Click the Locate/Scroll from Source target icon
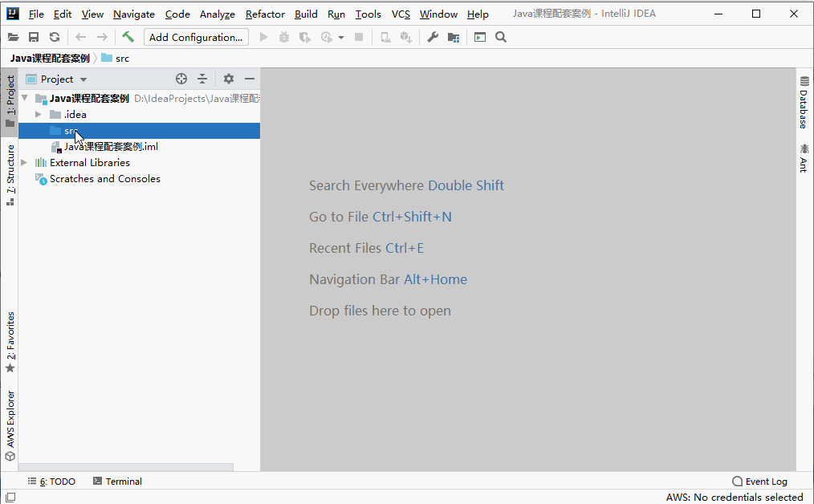Viewport: 814px width, 504px height. coord(181,79)
